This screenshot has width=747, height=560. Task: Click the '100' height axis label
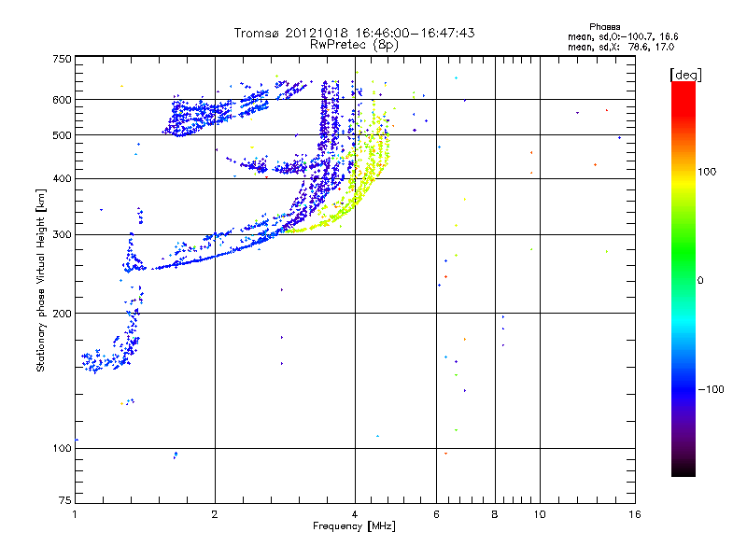pos(62,448)
